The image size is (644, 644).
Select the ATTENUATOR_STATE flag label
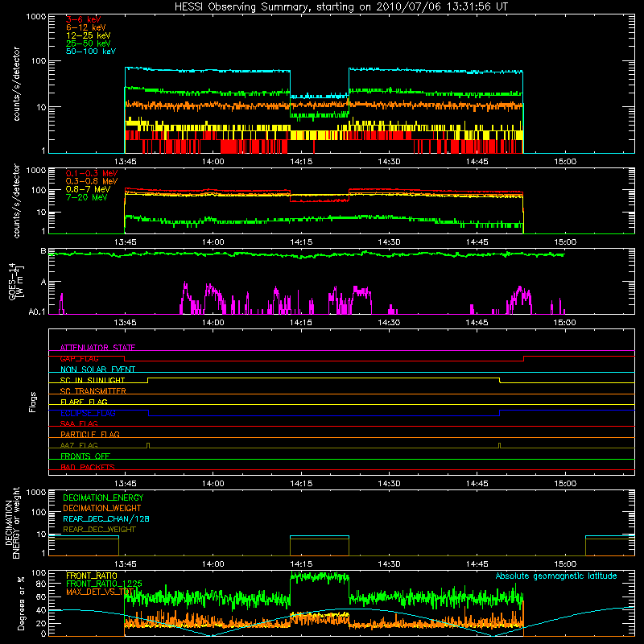click(97, 348)
